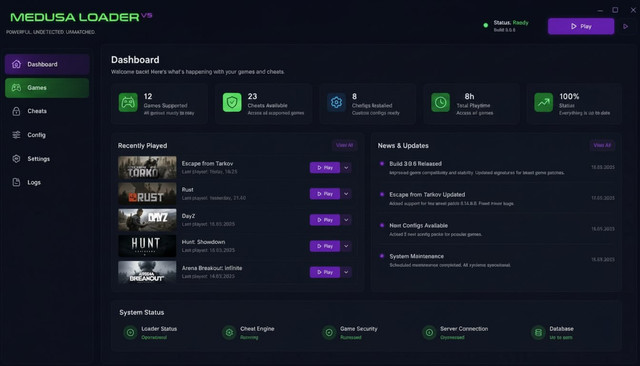Click the Hunt: Showdown title text
Screen dimensions: 640x366
point(203,242)
